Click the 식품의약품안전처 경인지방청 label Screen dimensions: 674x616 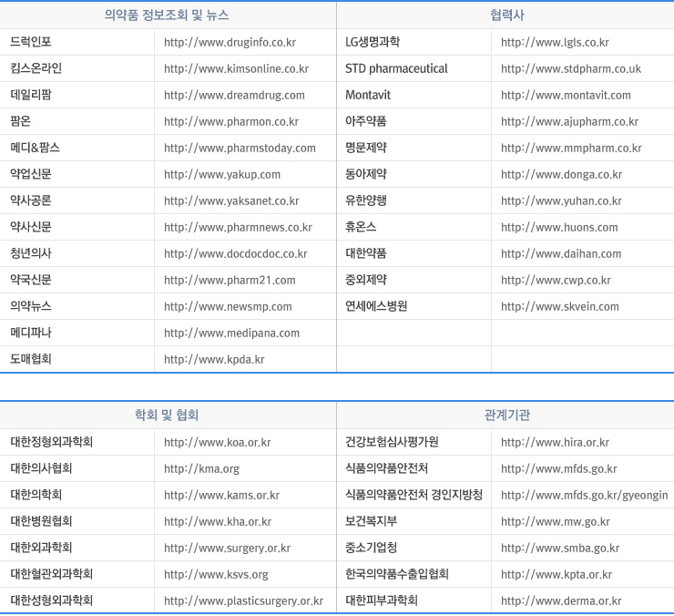click(x=414, y=495)
